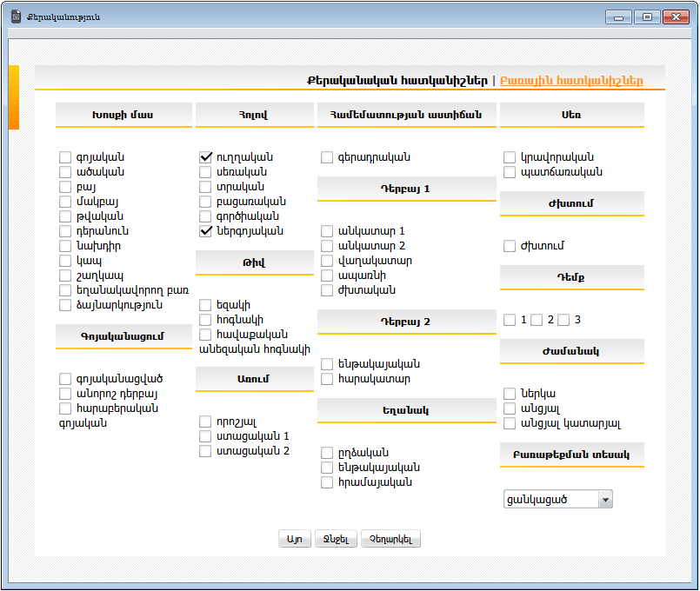Toggle the անորոշ դերբայ checkbox

pyautogui.click(x=65, y=394)
